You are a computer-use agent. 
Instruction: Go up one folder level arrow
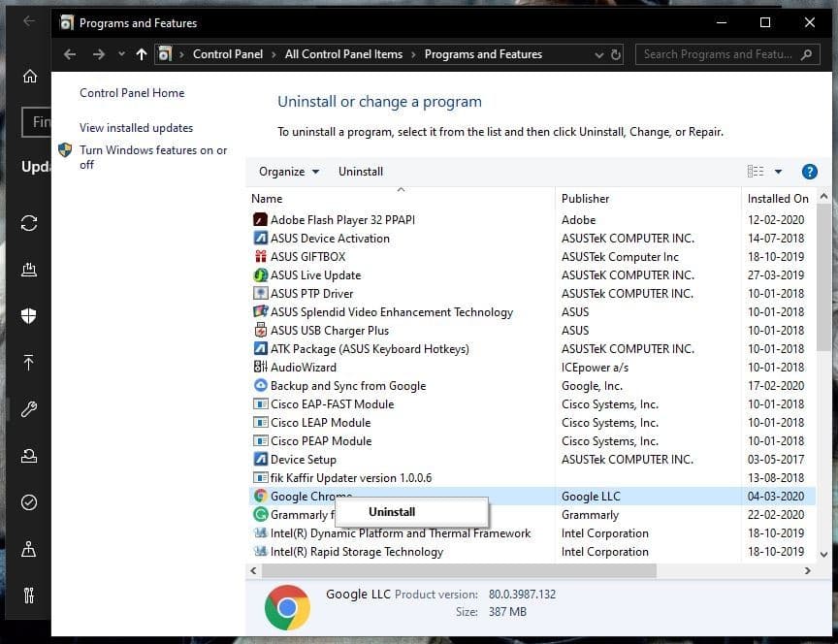(141, 54)
